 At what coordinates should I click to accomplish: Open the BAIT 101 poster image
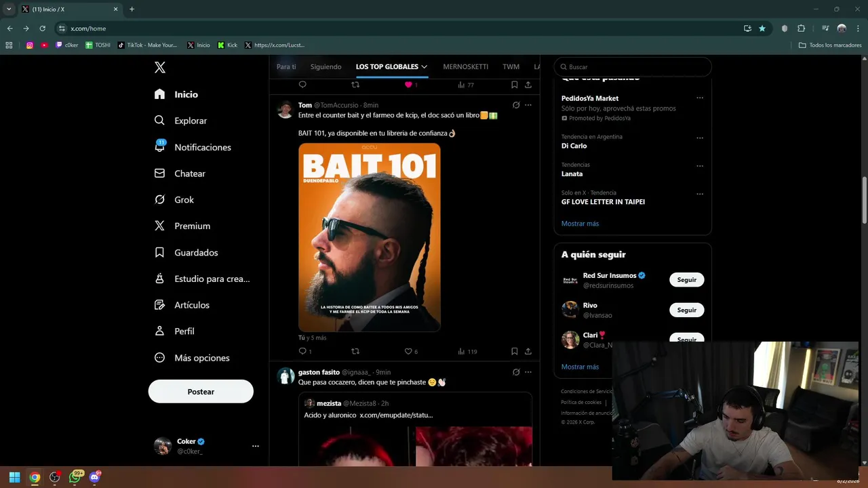(x=370, y=237)
